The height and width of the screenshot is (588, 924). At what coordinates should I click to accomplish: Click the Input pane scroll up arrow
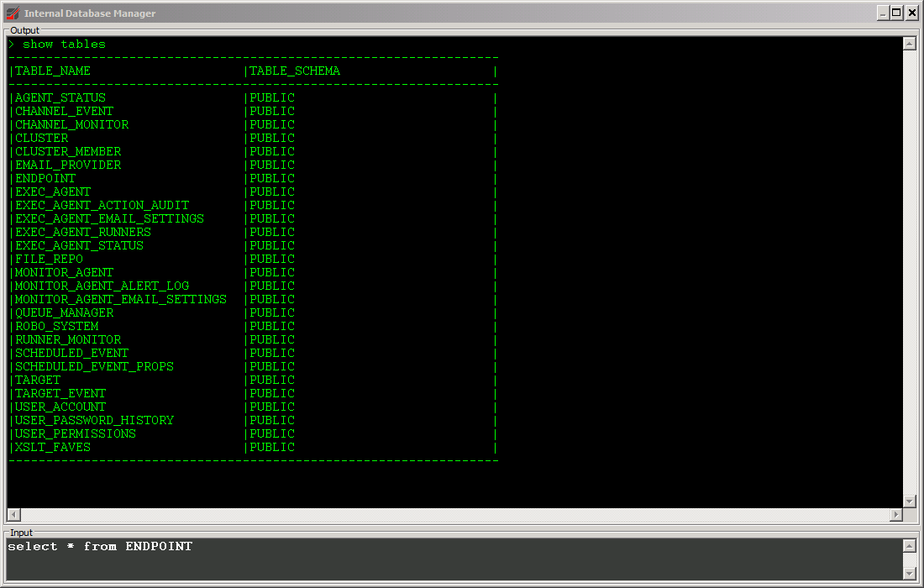pyautogui.click(x=909, y=546)
